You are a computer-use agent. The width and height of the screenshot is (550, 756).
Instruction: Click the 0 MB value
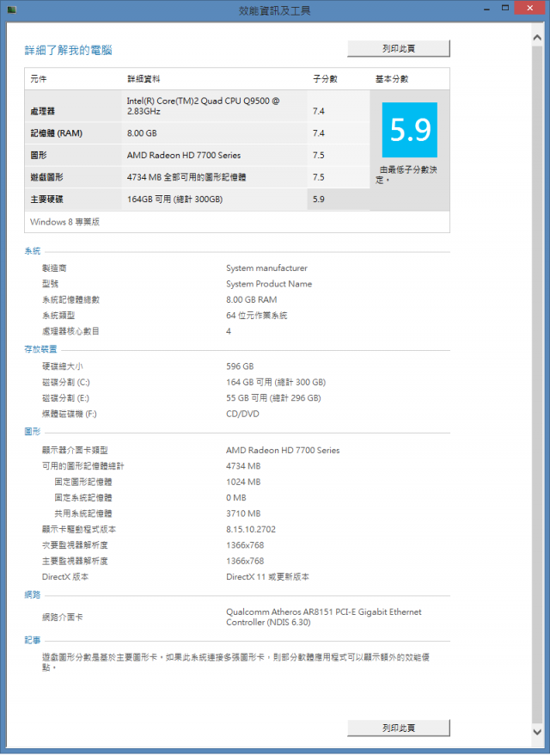pos(236,498)
